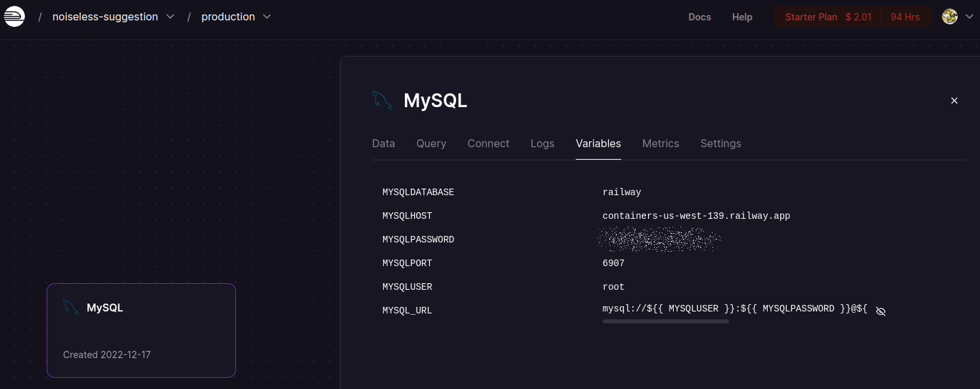The width and height of the screenshot is (980, 389).
Task: Open the Docs link
Action: pos(699,17)
